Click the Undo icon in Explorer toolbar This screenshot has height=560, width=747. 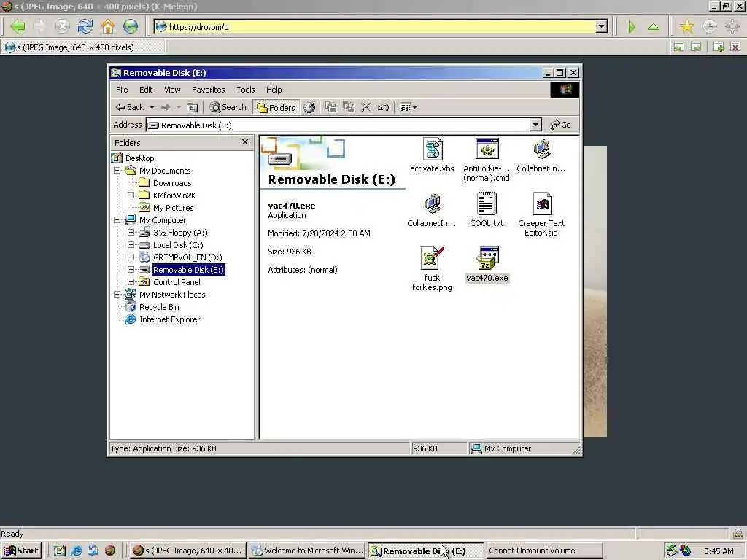[x=383, y=107]
